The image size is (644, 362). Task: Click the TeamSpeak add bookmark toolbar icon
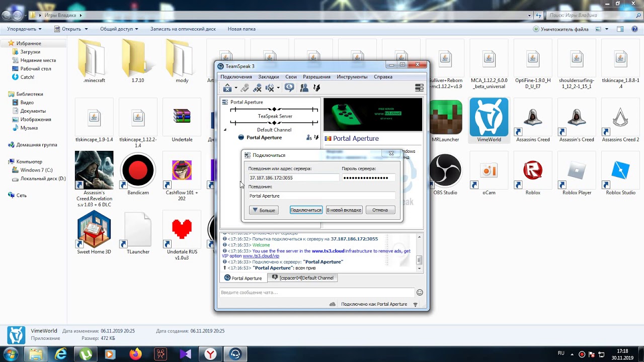click(245, 88)
